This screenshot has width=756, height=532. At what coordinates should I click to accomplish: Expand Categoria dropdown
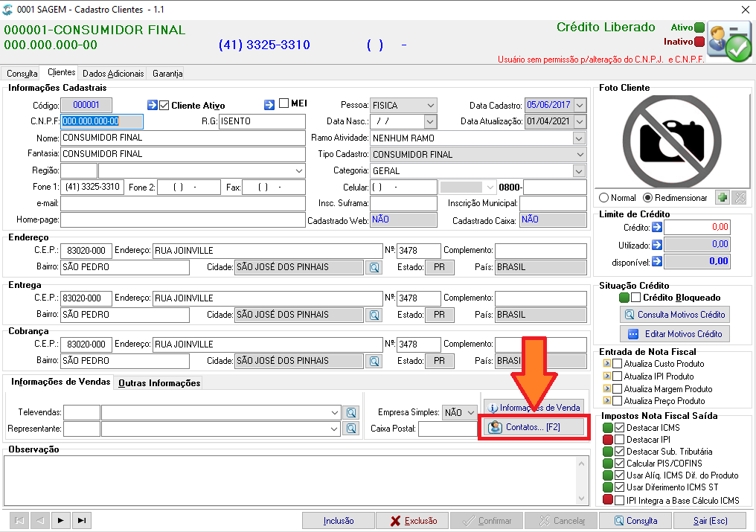(579, 170)
